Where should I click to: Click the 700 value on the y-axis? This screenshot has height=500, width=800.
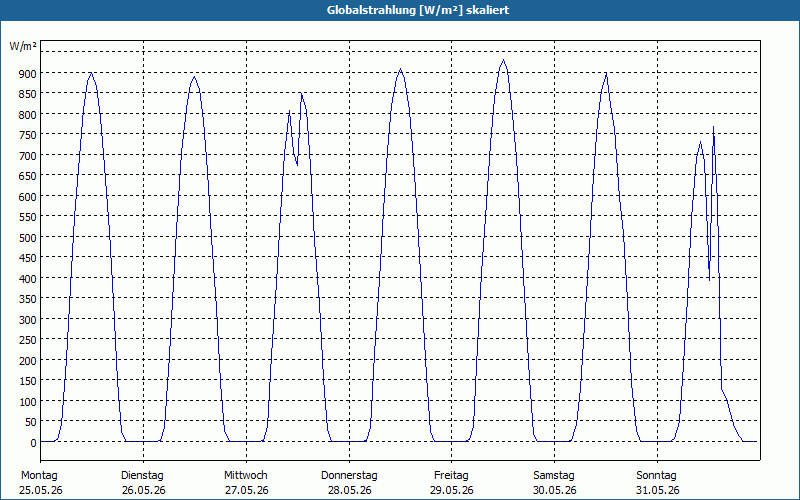point(28,156)
